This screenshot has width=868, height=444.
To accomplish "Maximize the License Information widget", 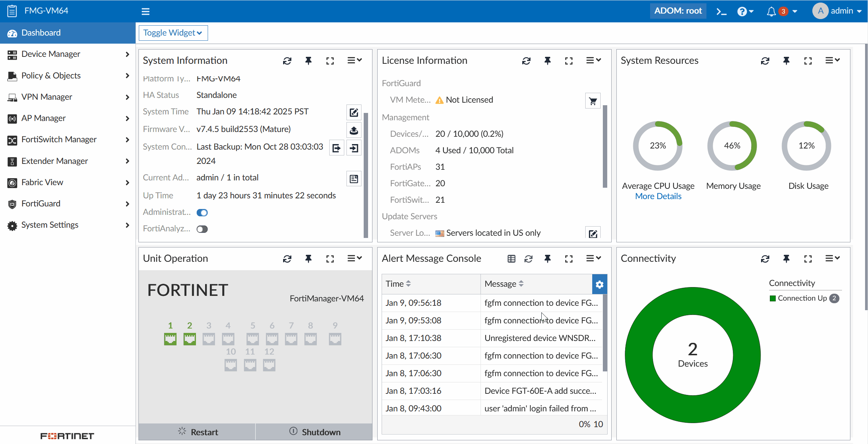I will pyautogui.click(x=569, y=61).
